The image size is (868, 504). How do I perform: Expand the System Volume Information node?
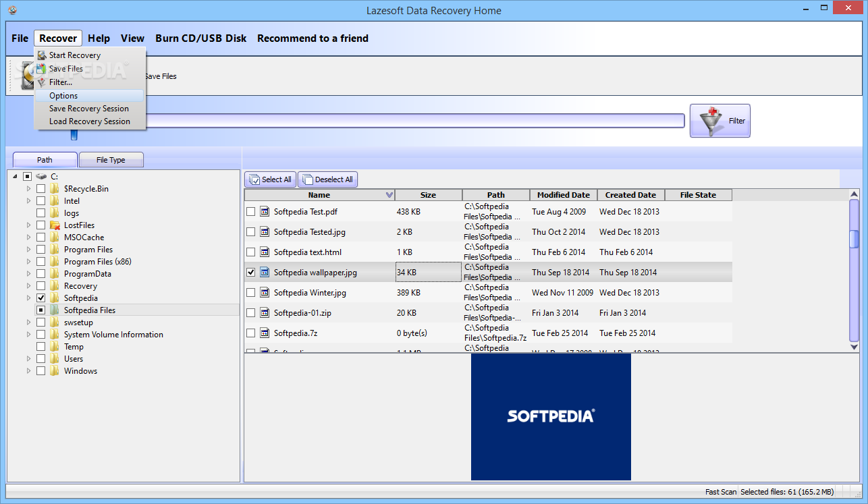pos(28,335)
